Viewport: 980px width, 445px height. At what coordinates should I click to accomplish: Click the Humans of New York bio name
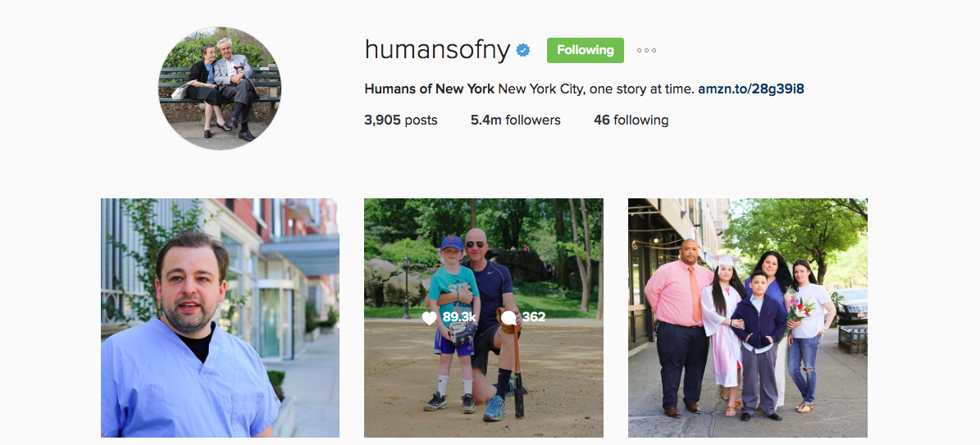[x=430, y=89]
